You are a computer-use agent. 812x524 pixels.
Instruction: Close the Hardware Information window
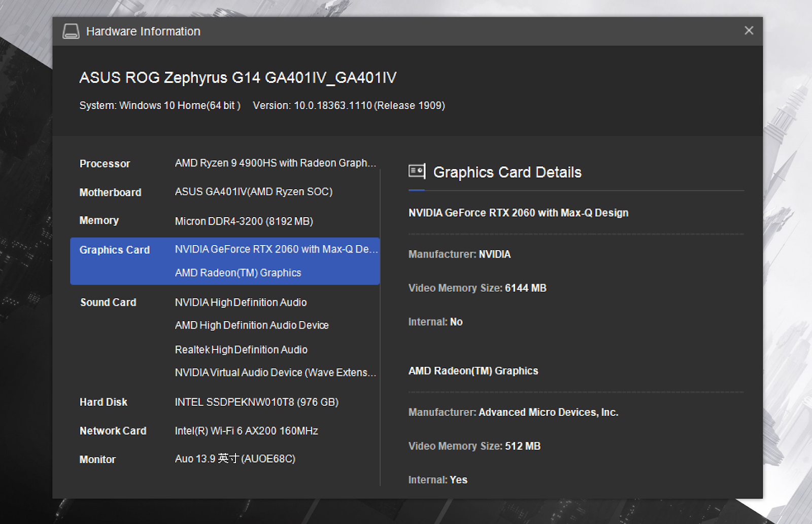(749, 30)
